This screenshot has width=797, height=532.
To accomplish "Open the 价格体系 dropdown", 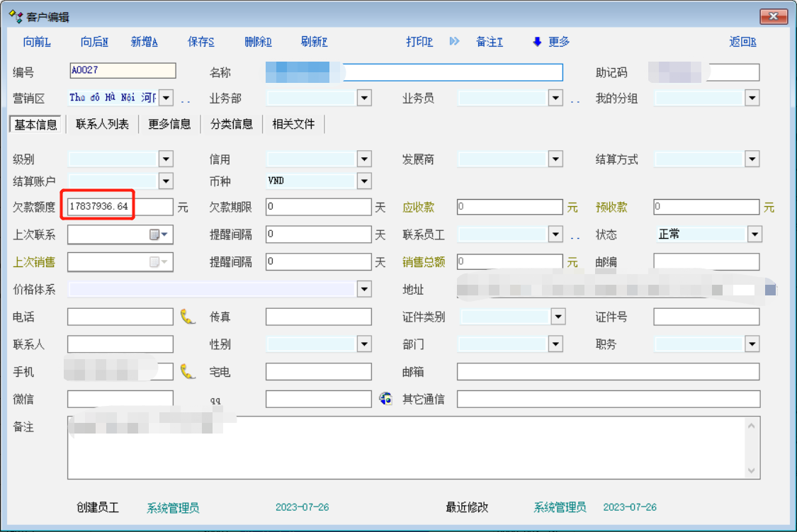I will (x=364, y=289).
